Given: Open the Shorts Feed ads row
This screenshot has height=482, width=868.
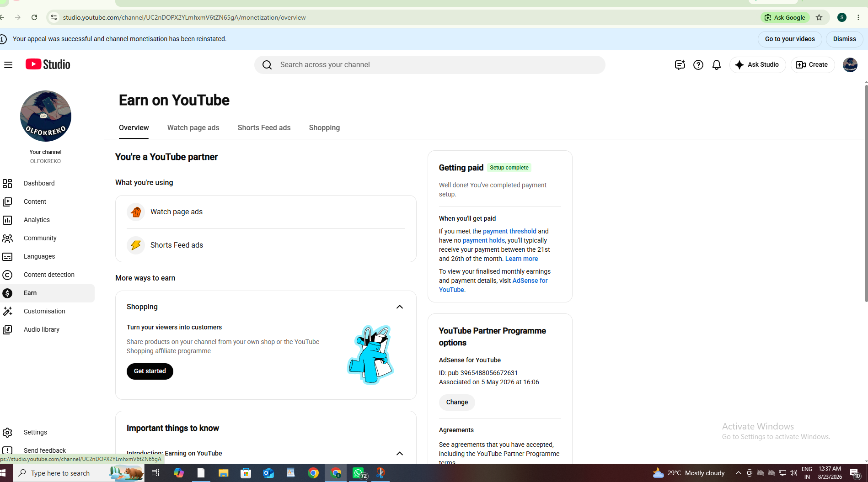Looking at the screenshot, I should click(x=266, y=245).
